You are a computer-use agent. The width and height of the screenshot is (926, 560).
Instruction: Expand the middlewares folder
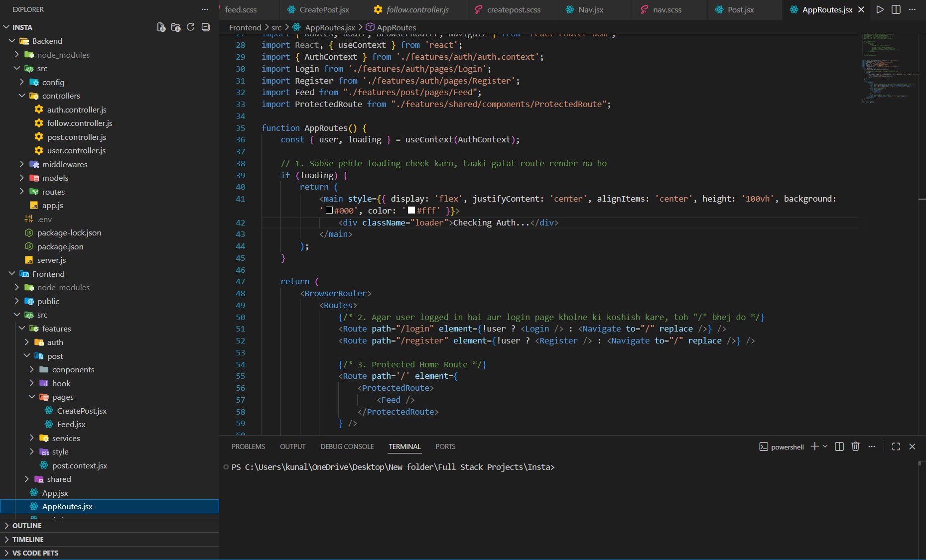64,164
